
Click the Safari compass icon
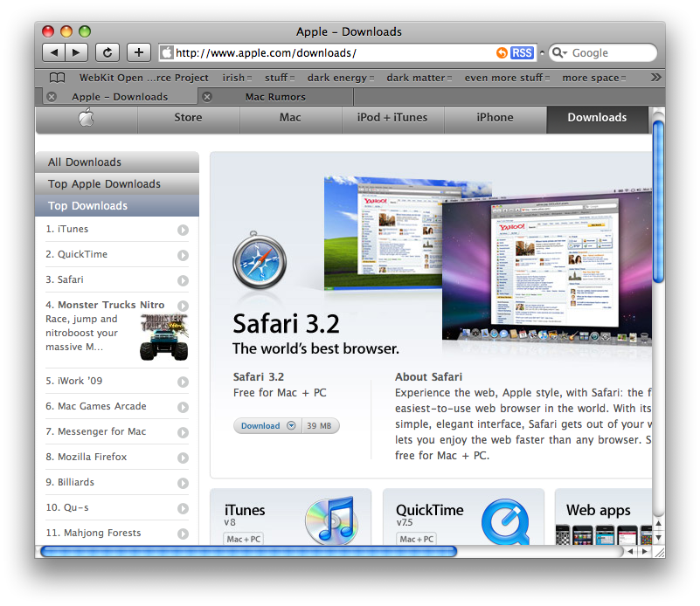[x=260, y=261]
